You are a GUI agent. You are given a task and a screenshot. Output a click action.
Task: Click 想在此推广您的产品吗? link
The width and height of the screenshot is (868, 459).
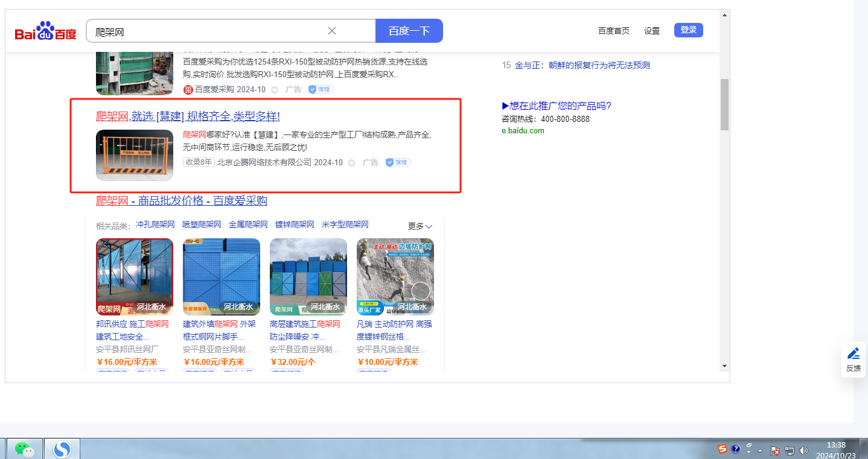[x=557, y=106]
